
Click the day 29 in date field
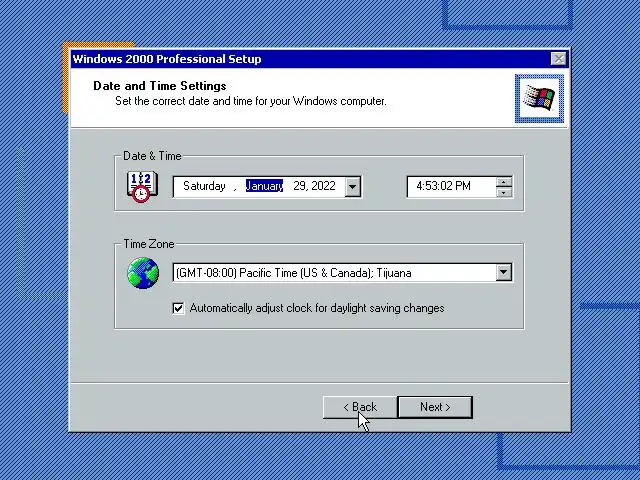300,186
